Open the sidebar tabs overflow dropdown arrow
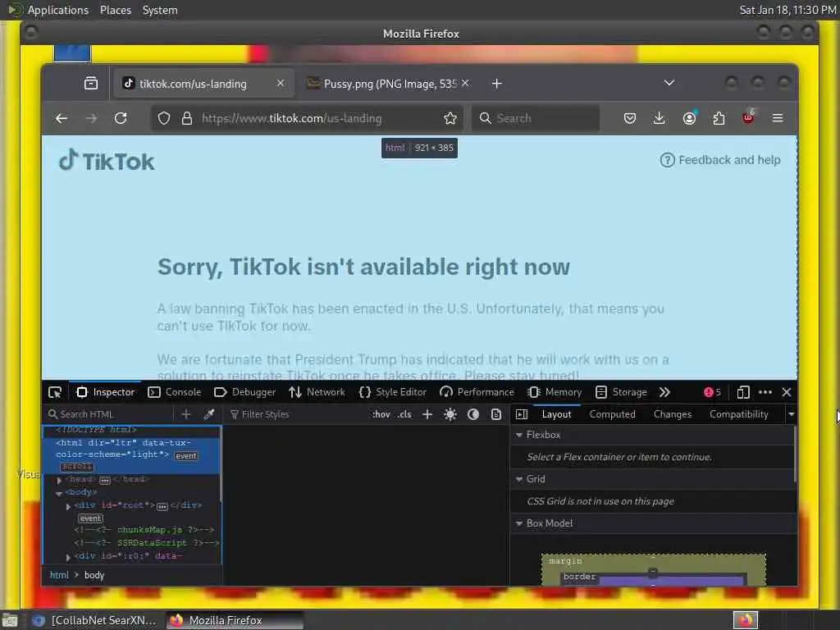 [791, 414]
